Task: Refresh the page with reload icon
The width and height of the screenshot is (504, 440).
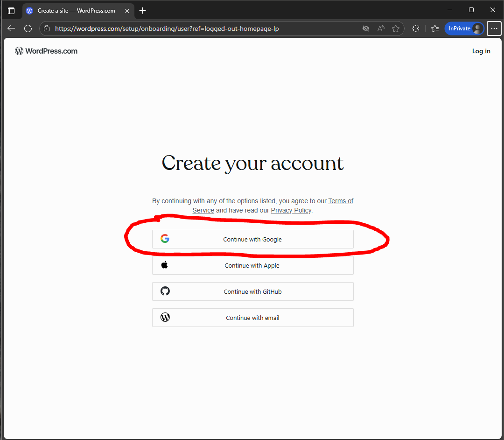Action: click(28, 28)
